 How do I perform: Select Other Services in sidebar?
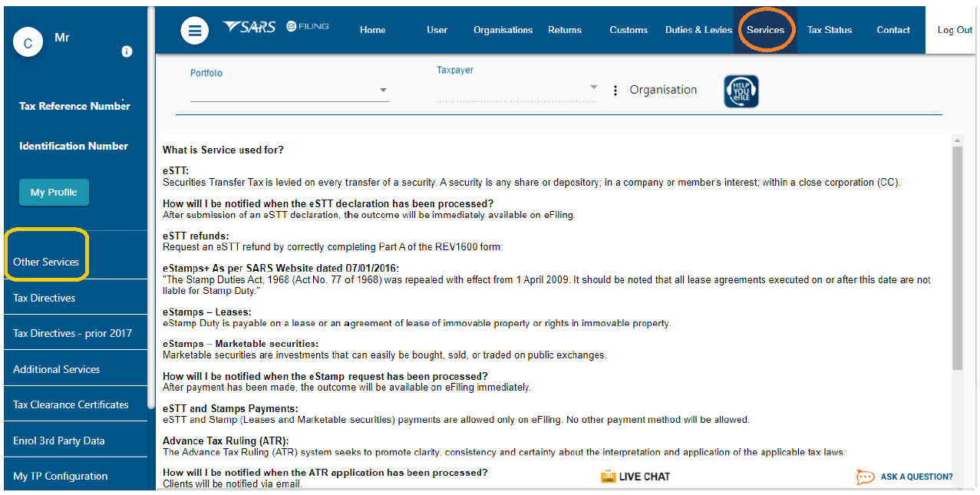pyautogui.click(x=46, y=262)
